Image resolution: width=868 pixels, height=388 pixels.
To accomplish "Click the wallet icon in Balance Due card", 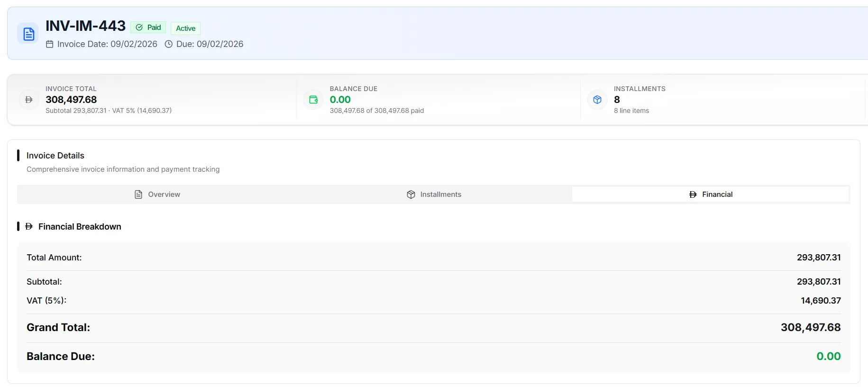I will point(313,100).
